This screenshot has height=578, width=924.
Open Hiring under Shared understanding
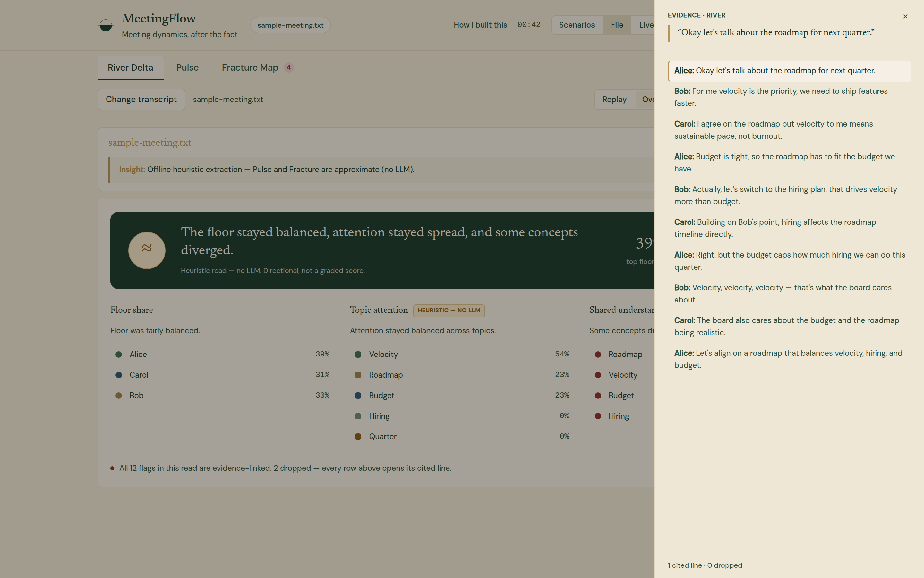click(621, 416)
